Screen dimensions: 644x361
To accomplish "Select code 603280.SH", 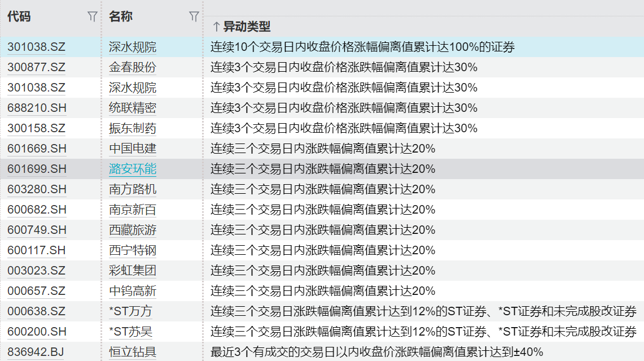I will point(37,189).
